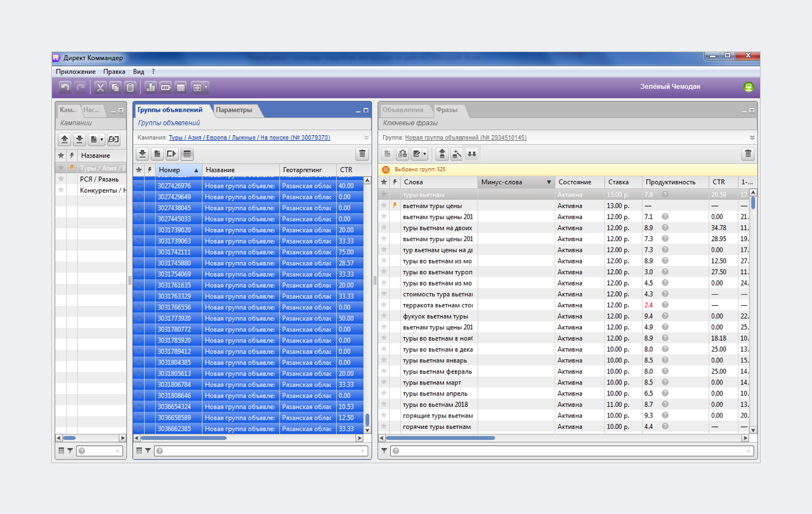This screenshot has width=812, height=514.
Task: Delete selected ad groups with trash icon
Action: coord(362,154)
